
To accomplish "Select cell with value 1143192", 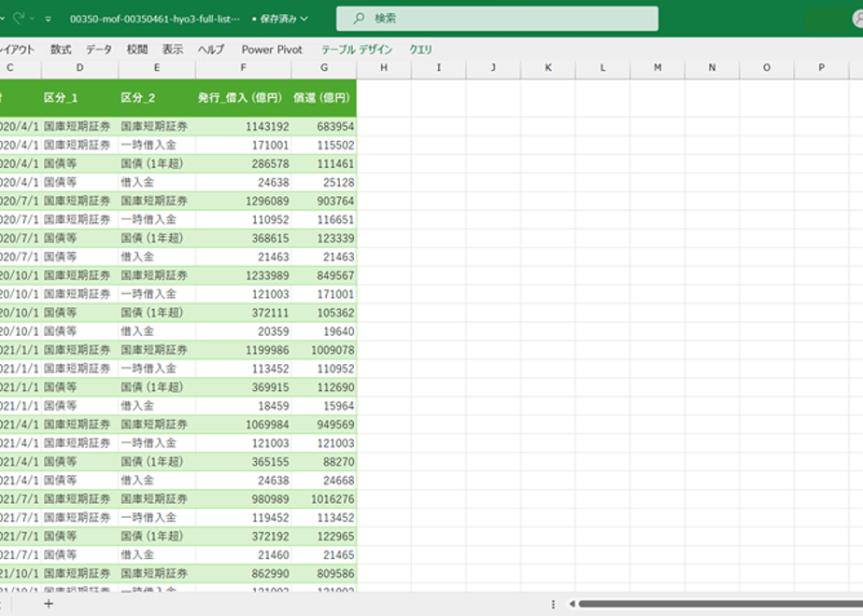I will [243, 127].
